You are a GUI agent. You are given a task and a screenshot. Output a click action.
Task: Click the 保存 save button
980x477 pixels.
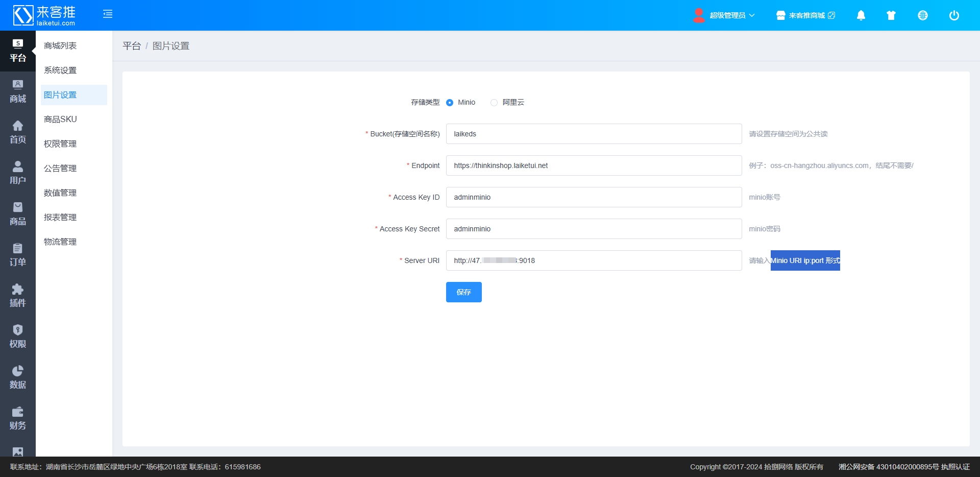pos(463,292)
